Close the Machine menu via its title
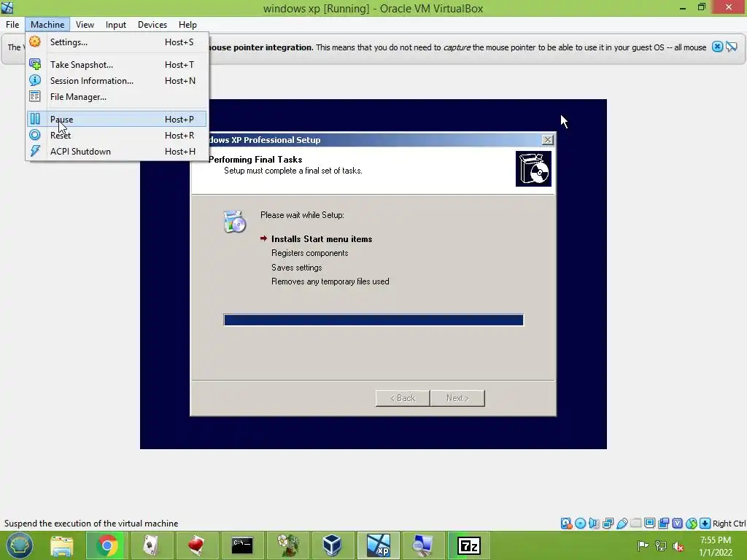The width and height of the screenshot is (747, 560). click(x=47, y=24)
